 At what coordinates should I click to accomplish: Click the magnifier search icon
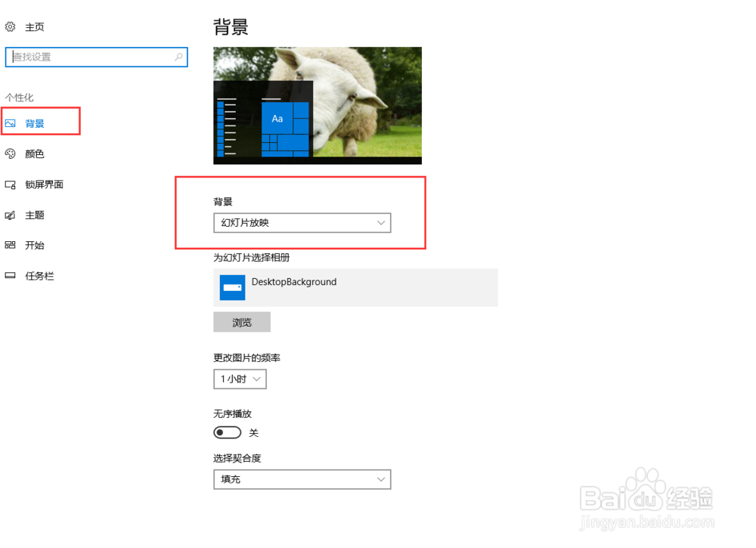point(178,57)
